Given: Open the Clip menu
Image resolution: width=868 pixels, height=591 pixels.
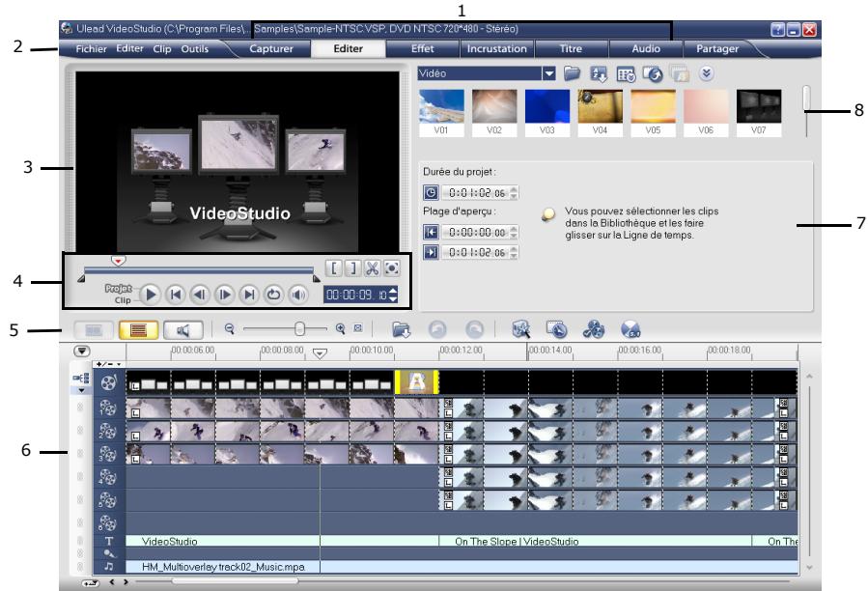Looking at the screenshot, I should click(x=161, y=48).
